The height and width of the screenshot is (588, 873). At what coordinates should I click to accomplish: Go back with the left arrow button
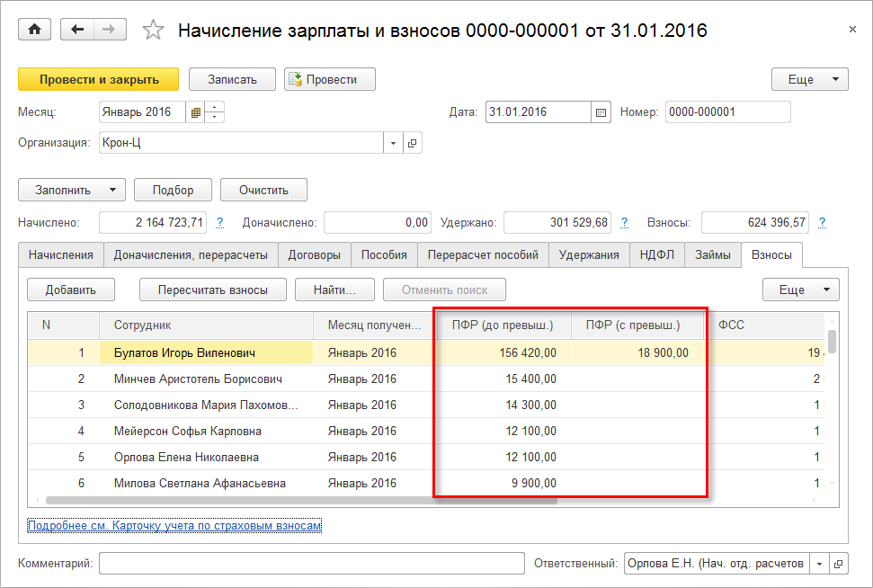tap(77, 30)
